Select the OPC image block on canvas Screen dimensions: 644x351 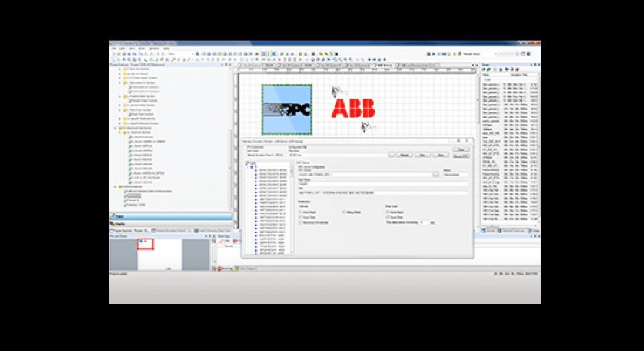click(x=287, y=109)
